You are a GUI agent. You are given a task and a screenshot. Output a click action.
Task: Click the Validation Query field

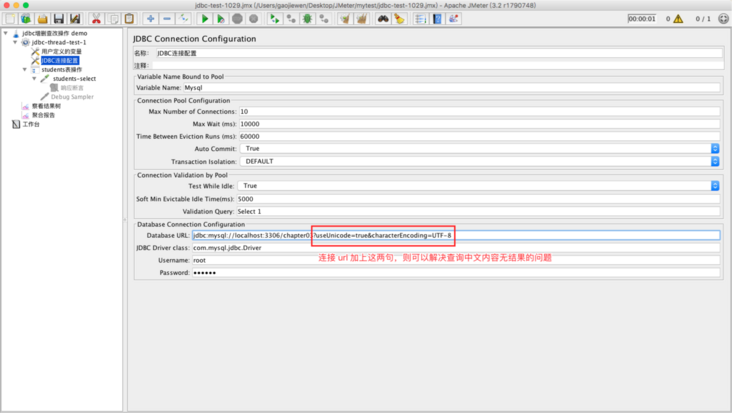pos(478,211)
